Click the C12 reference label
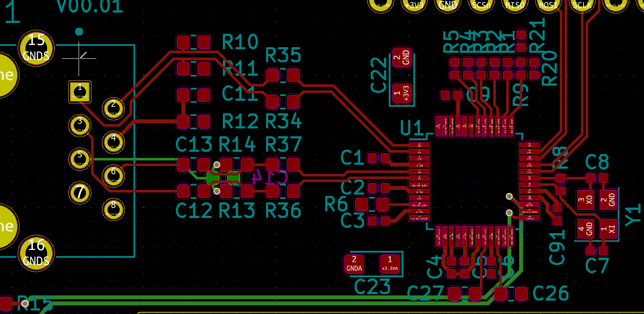The width and height of the screenshot is (644, 314). coord(194,210)
